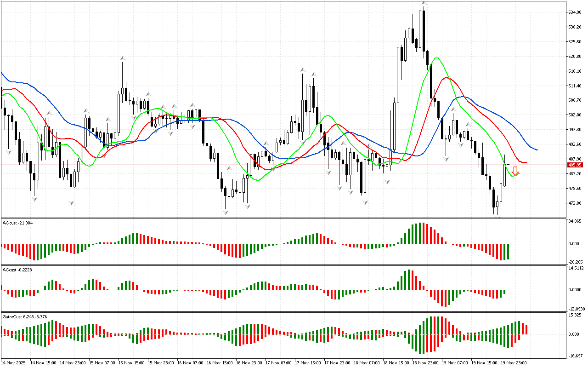Select the tallest green bar in the AOcust histogram
This screenshot has width=588, height=368.
pyautogui.click(x=420, y=233)
